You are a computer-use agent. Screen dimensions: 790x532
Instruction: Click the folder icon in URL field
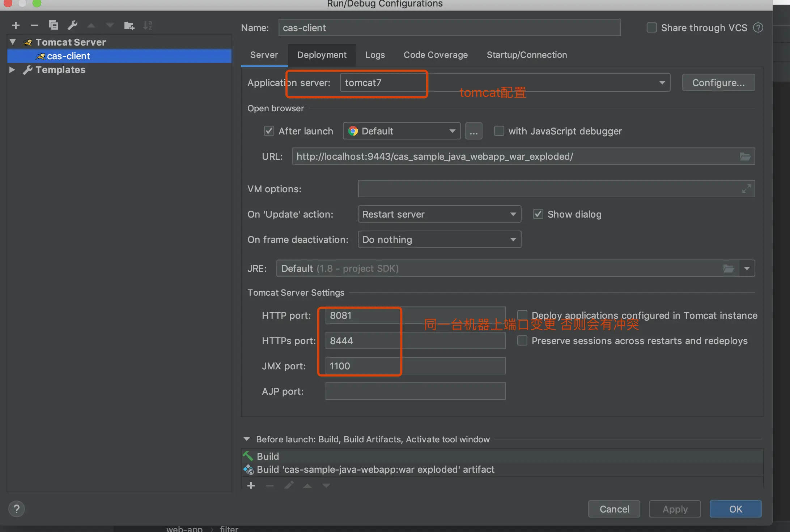tap(745, 156)
